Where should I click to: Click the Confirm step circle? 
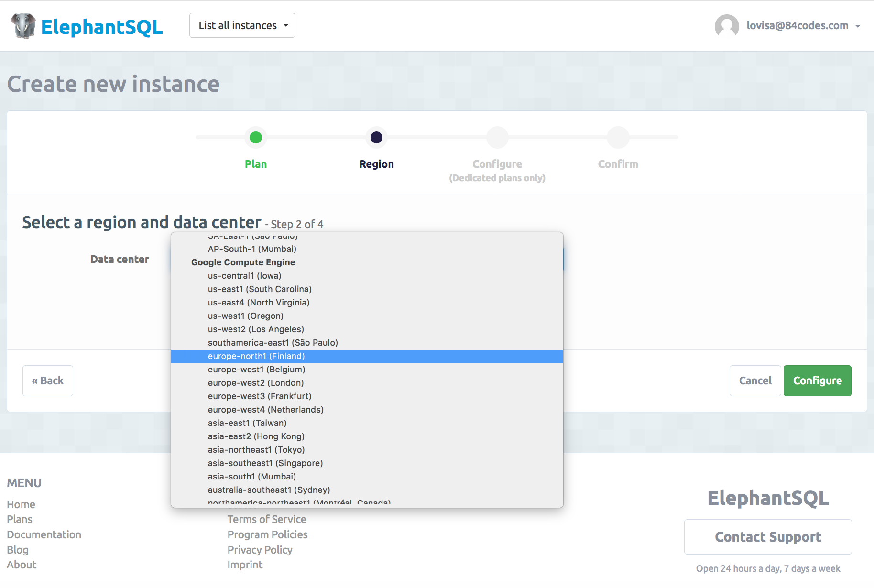618,138
